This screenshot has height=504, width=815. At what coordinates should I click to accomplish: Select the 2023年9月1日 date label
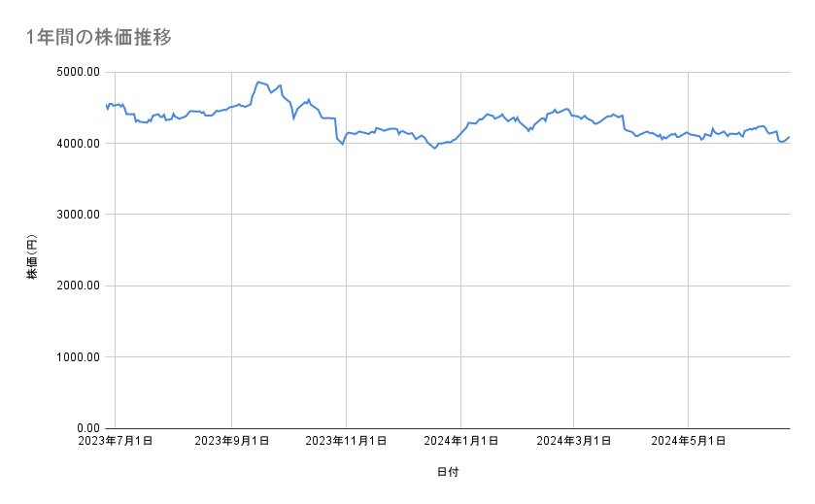click(232, 442)
